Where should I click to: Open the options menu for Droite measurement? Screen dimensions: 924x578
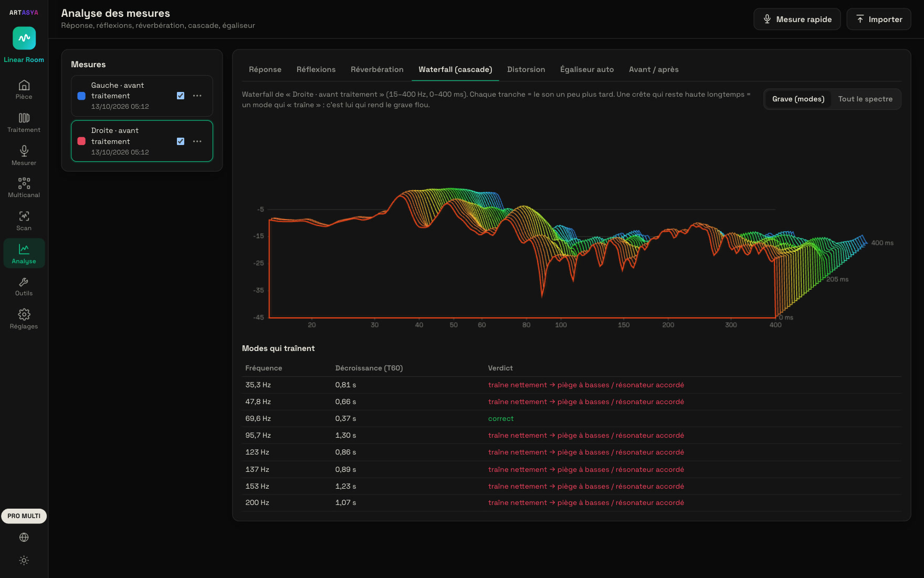click(x=197, y=141)
